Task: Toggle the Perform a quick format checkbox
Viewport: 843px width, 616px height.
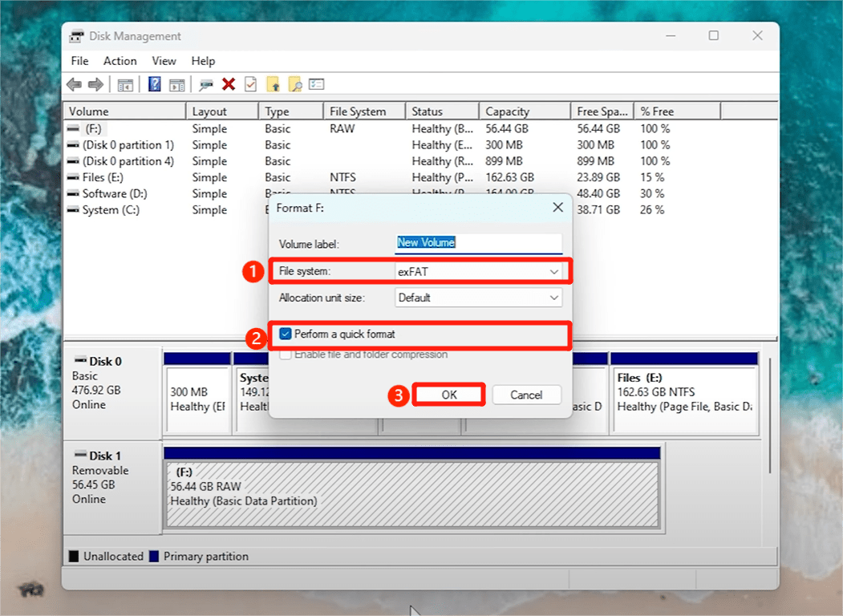Action: pos(286,334)
